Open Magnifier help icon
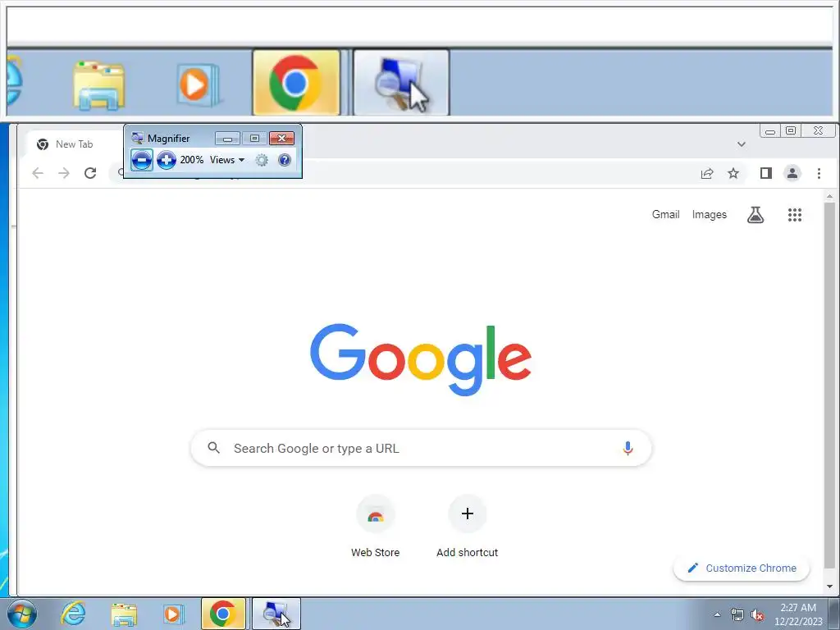The width and height of the screenshot is (840, 630). point(285,160)
